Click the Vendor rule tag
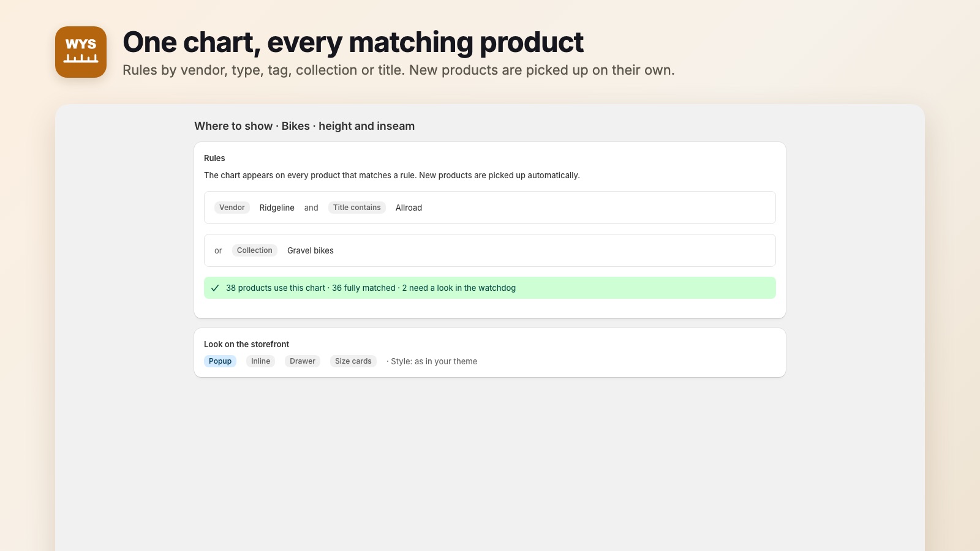Image resolution: width=980 pixels, height=551 pixels. point(232,208)
